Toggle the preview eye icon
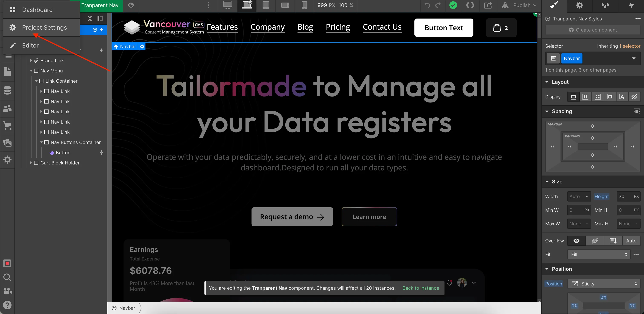This screenshot has width=644, height=314. 131,5
